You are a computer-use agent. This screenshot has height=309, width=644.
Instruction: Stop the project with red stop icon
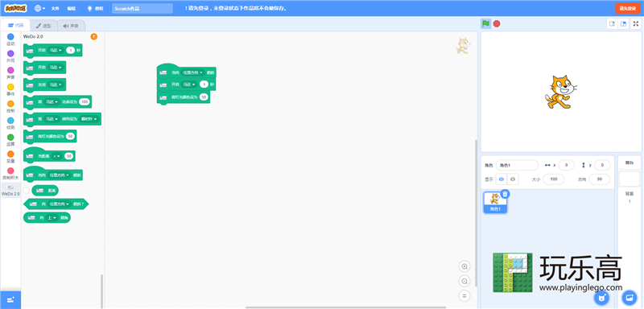(497, 24)
